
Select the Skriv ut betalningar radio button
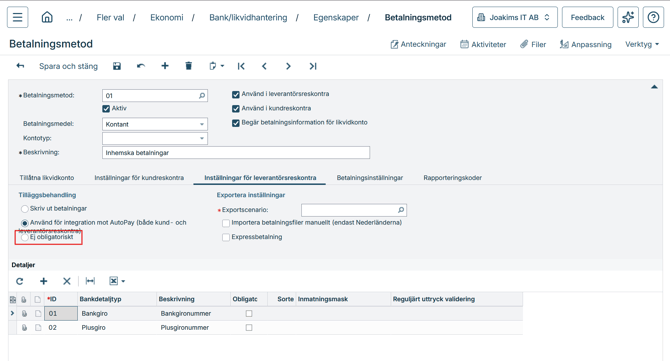click(25, 208)
